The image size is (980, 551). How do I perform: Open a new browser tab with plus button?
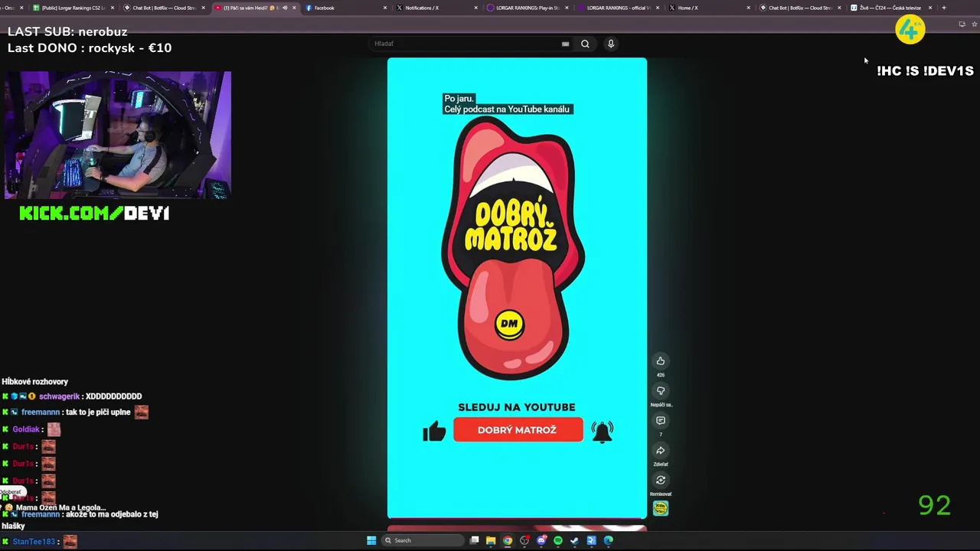(x=944, y=8)
